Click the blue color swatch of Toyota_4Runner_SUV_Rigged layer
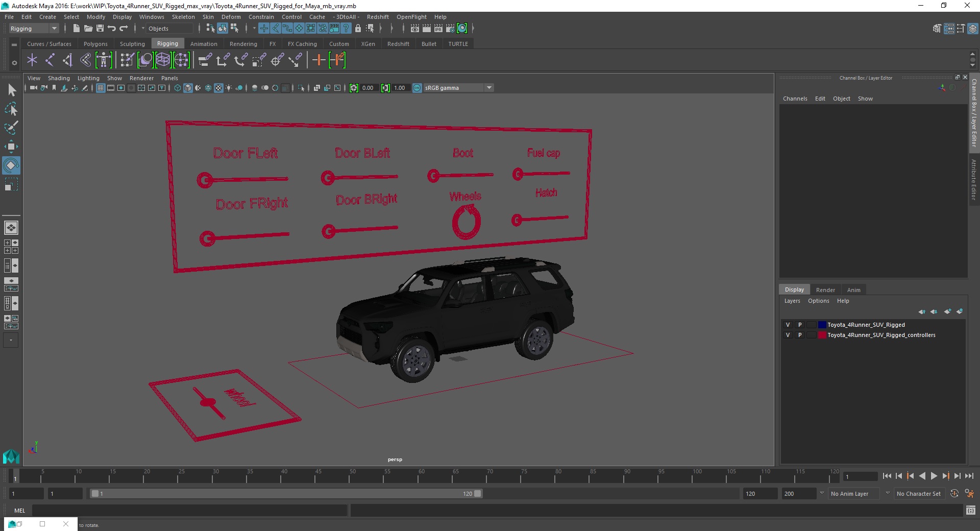 (822, 325)
